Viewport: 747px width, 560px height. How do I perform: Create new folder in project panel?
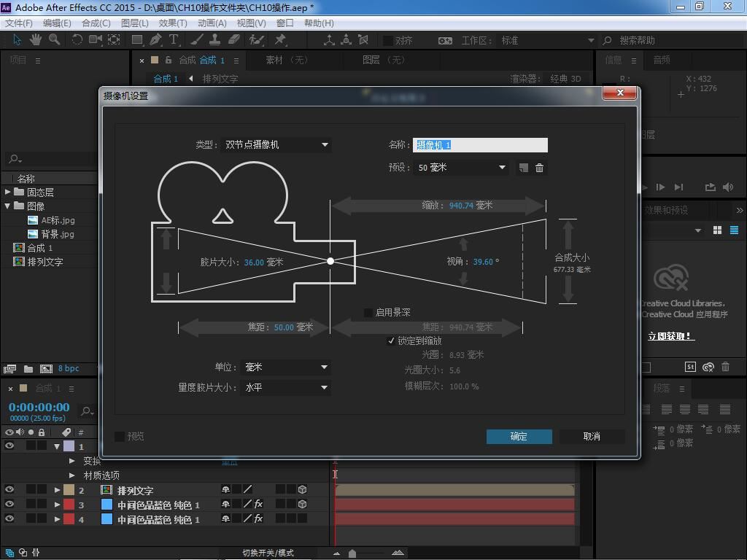(x=28, y=368)
